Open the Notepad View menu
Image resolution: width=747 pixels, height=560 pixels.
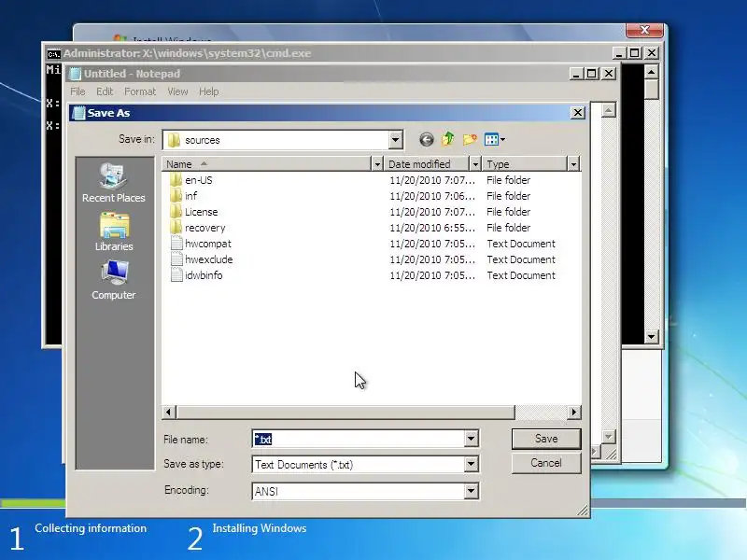tap(177, 91)
